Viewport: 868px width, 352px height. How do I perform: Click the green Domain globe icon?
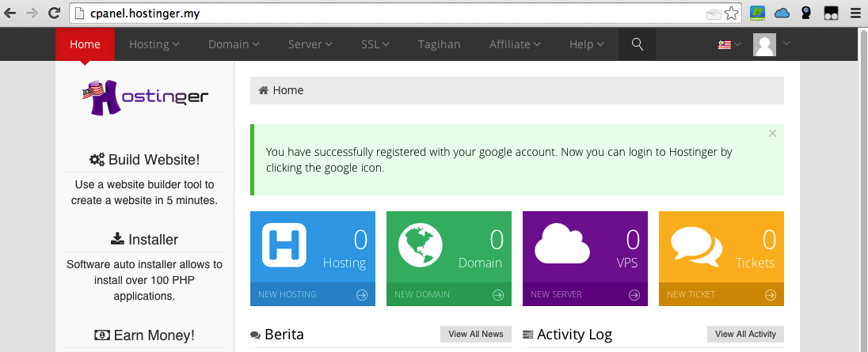[421, 245]
